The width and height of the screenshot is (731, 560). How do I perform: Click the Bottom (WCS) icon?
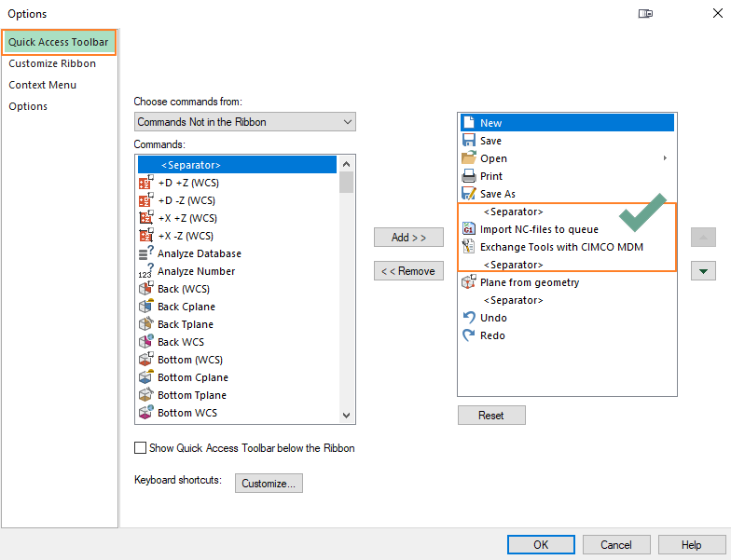tap(145, 360)
